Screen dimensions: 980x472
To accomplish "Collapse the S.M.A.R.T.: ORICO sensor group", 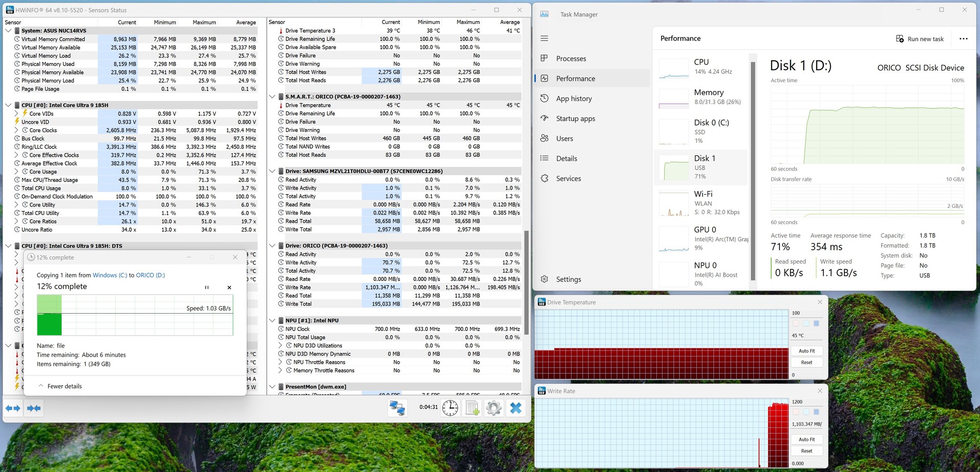I will 273,97.
